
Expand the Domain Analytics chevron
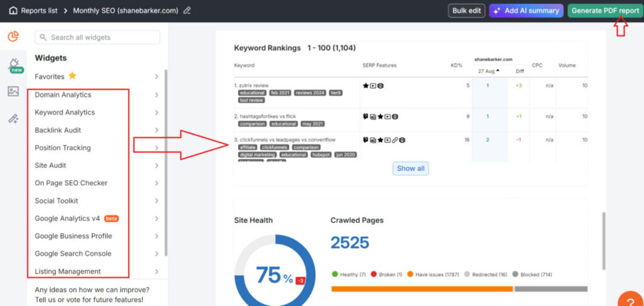point(157,95)
